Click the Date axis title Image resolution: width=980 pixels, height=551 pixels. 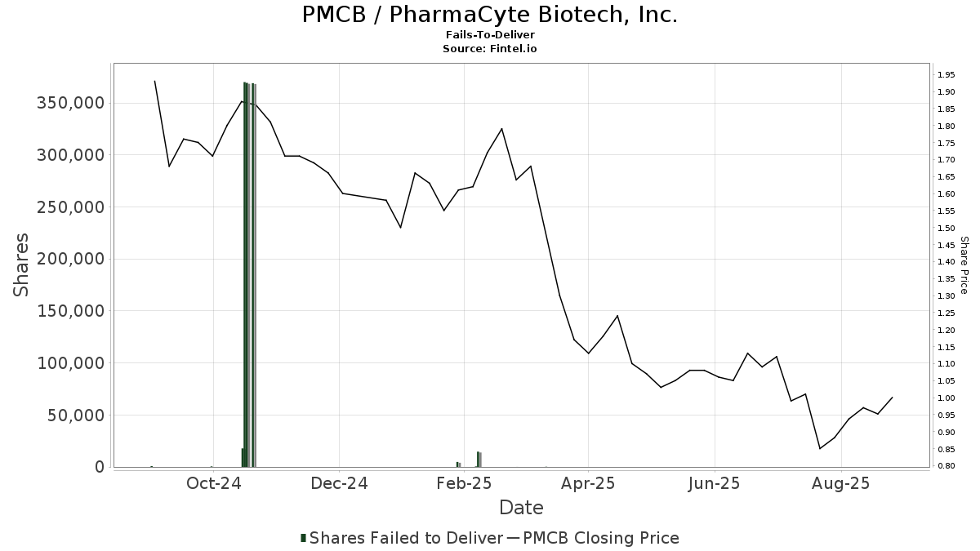pos(522,508)
